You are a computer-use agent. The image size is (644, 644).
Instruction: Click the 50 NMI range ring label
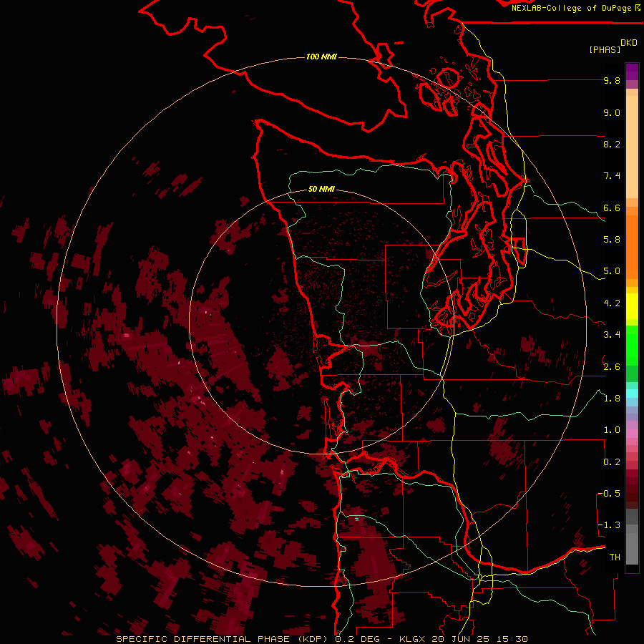(321, 190)
